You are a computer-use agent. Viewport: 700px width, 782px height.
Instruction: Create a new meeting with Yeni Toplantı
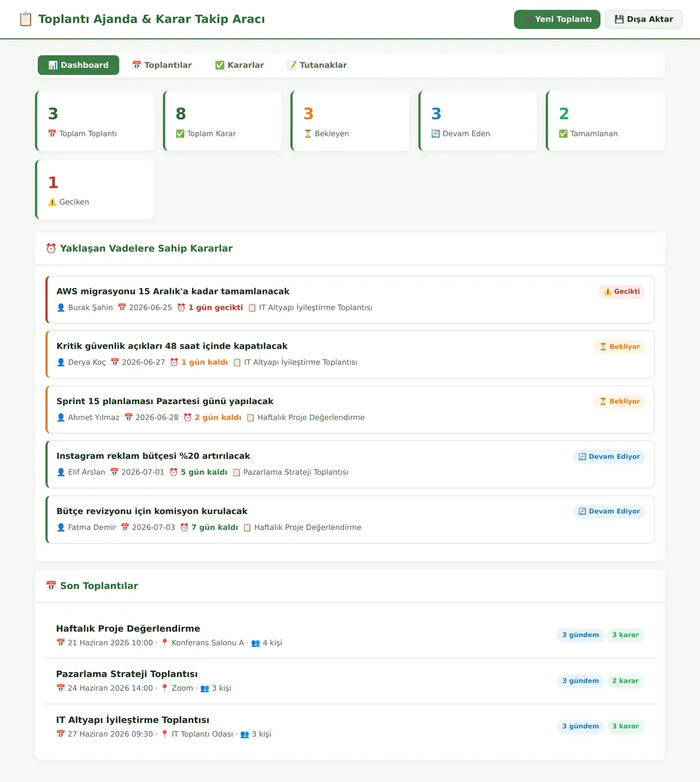click(557, 19)
